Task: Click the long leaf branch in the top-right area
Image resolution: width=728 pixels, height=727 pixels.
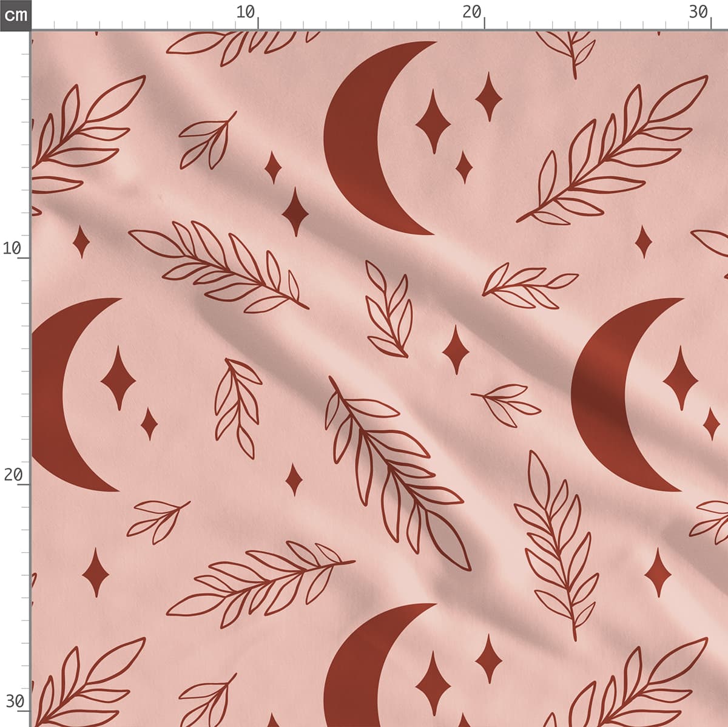Action: (613, 152)
